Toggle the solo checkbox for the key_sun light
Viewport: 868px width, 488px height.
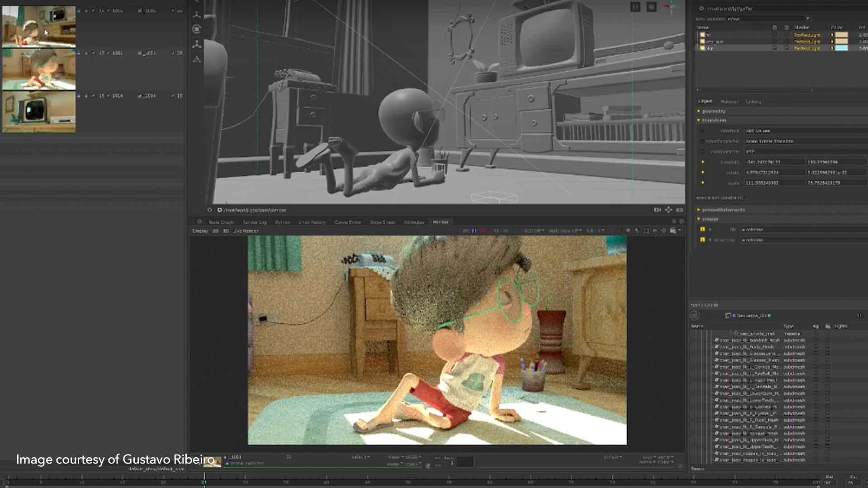[786, 41]
